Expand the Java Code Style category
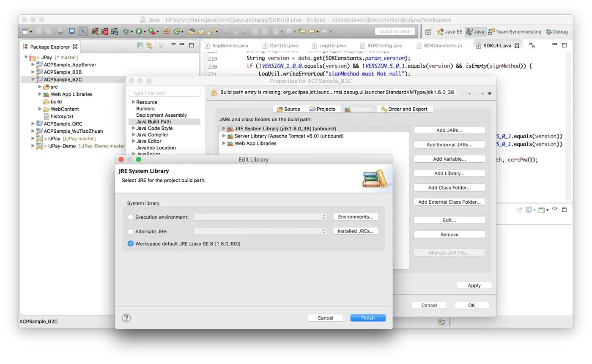 coord(134,128)
